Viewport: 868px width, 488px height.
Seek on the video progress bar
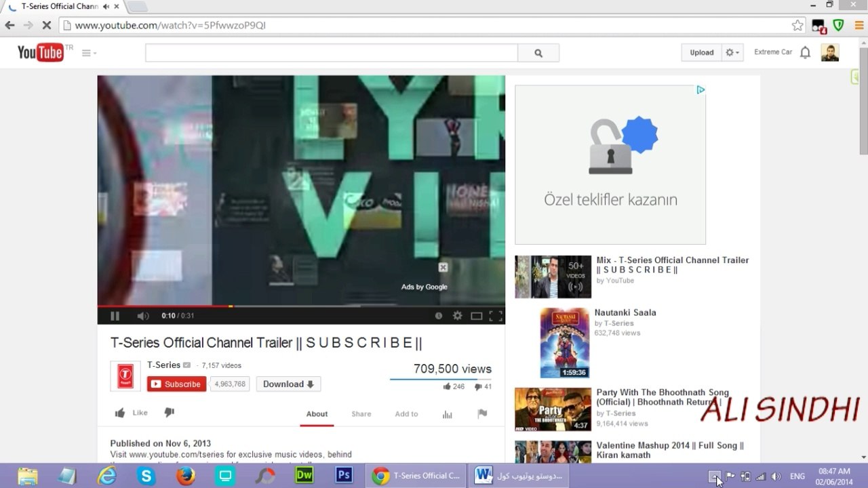301,306
